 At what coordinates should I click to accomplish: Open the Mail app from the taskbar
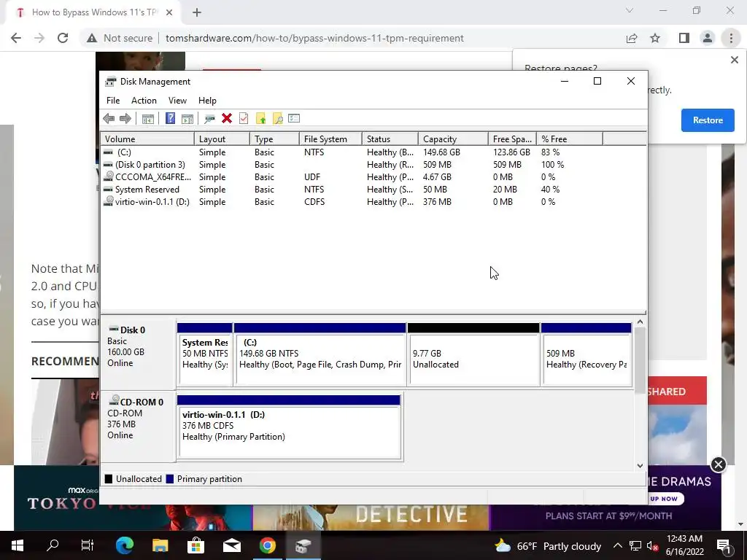(x=232, y=545)
